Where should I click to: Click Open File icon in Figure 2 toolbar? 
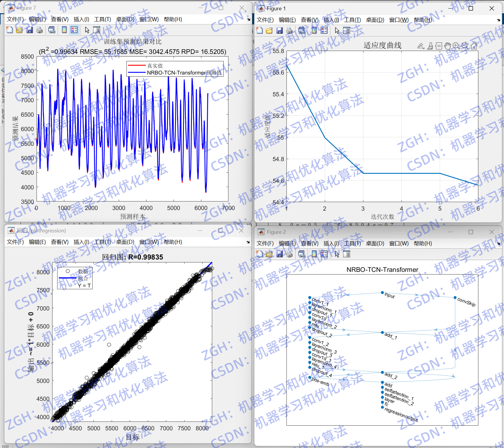point(269,254)
